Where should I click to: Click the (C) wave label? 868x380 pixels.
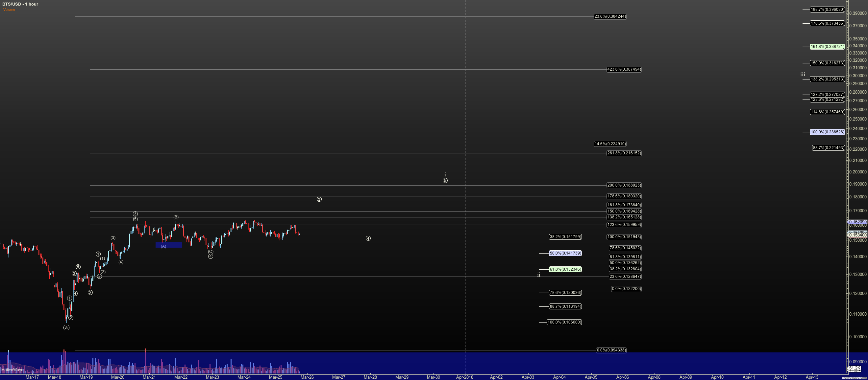[211, 252]
